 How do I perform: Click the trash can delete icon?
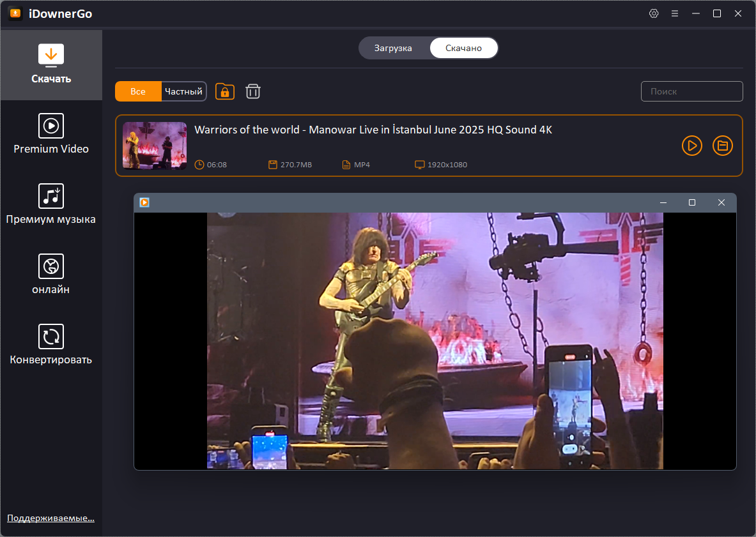[253, 91]
